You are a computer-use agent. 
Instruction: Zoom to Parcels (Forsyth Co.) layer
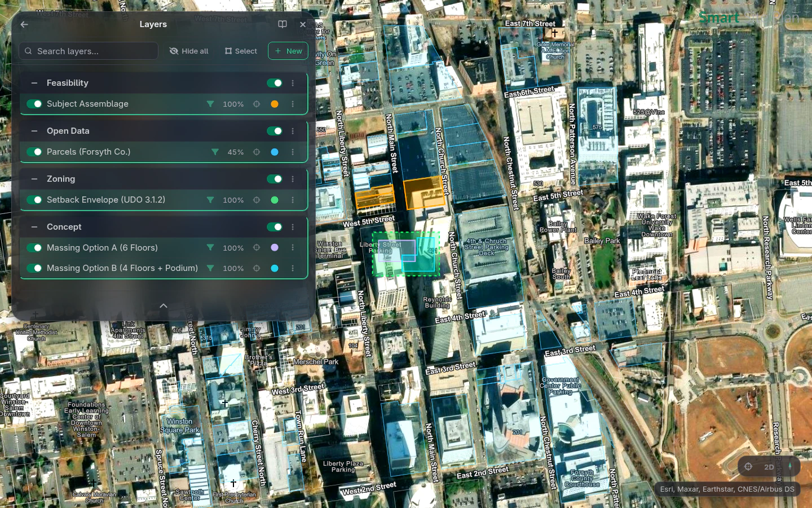coord(257,152)
